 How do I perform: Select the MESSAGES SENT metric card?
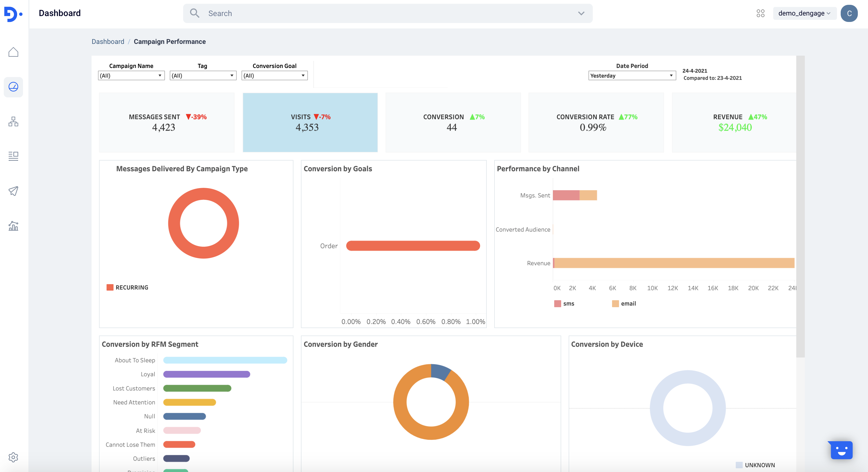[x=167, y=122]
